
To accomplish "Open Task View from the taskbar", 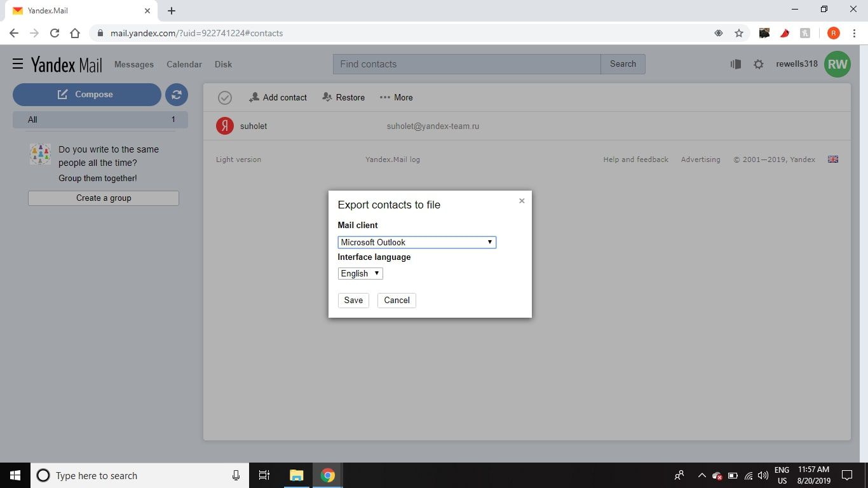I will point(264,475).
